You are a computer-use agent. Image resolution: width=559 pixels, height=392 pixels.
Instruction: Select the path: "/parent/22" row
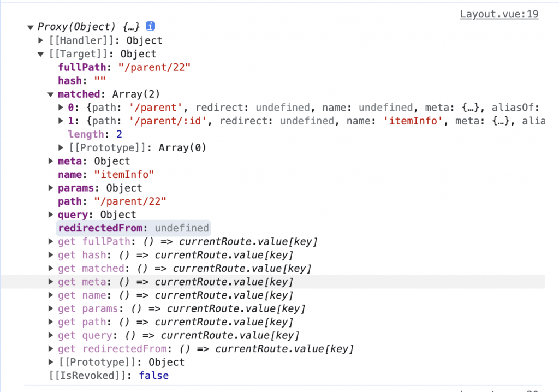tap(112, 201)
